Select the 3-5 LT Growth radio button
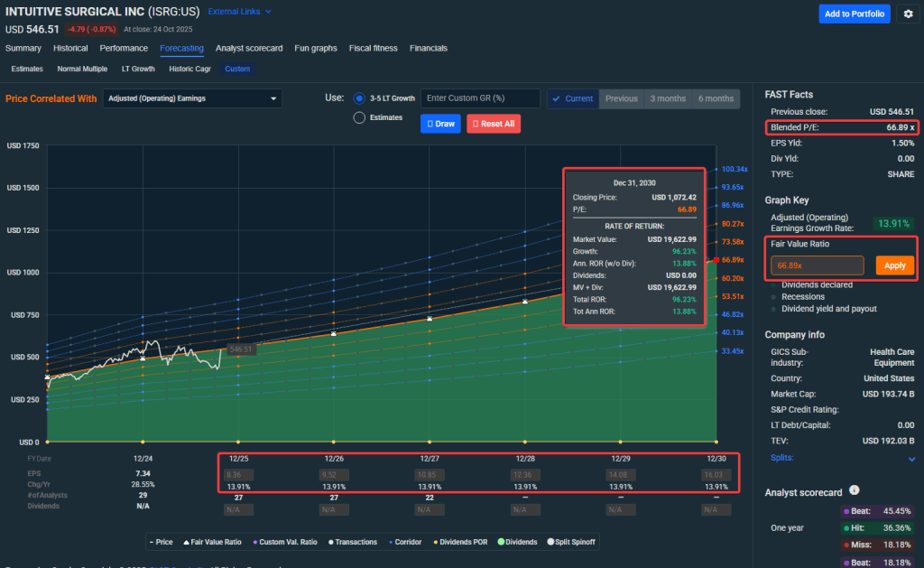 click(359, 98)
